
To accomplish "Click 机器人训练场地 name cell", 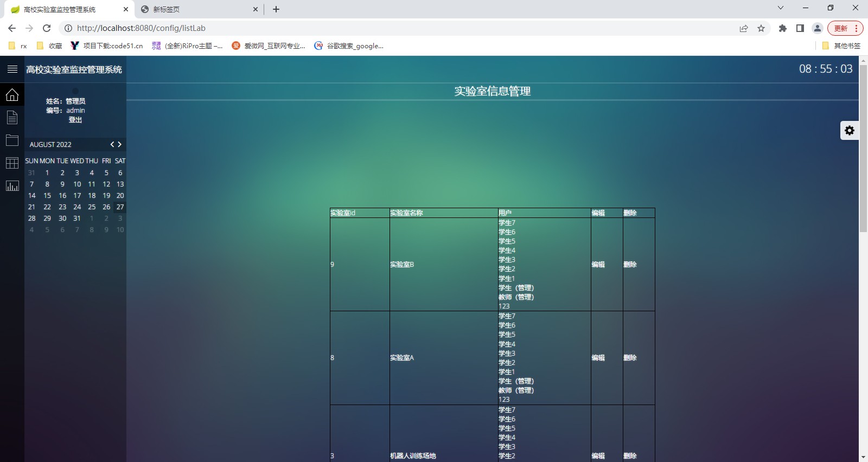I will (413, 456).
